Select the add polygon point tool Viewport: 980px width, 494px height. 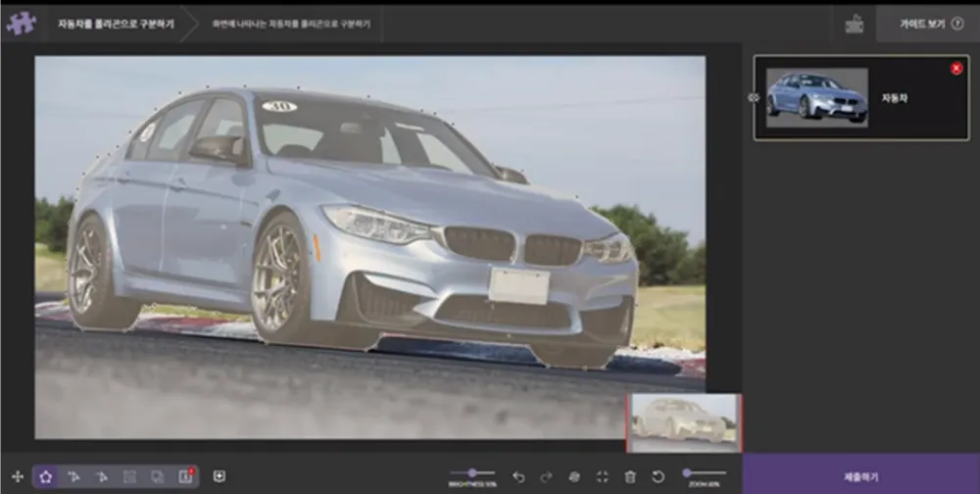(73, 476)
